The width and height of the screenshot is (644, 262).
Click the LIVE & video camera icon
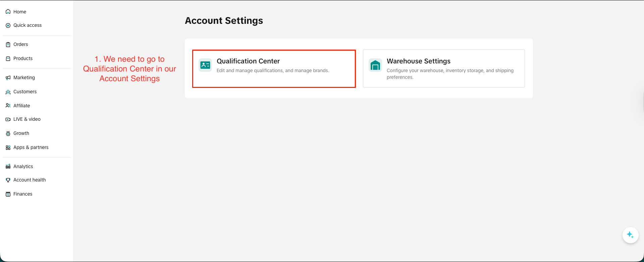point(8,119)
